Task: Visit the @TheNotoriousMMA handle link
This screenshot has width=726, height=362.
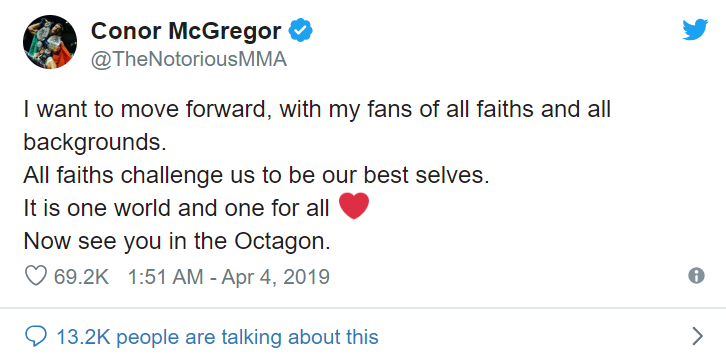Action: [189, 60]
